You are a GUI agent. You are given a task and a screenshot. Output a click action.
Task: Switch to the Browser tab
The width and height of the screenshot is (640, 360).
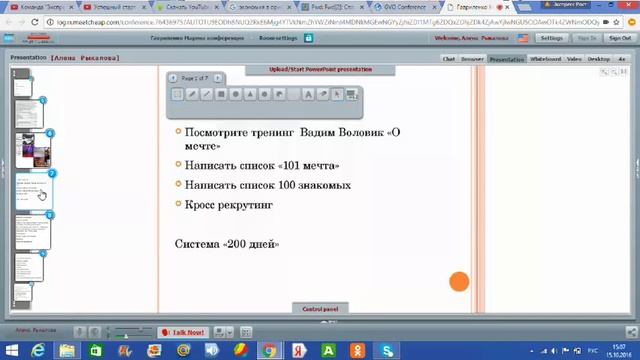(472, 59)
